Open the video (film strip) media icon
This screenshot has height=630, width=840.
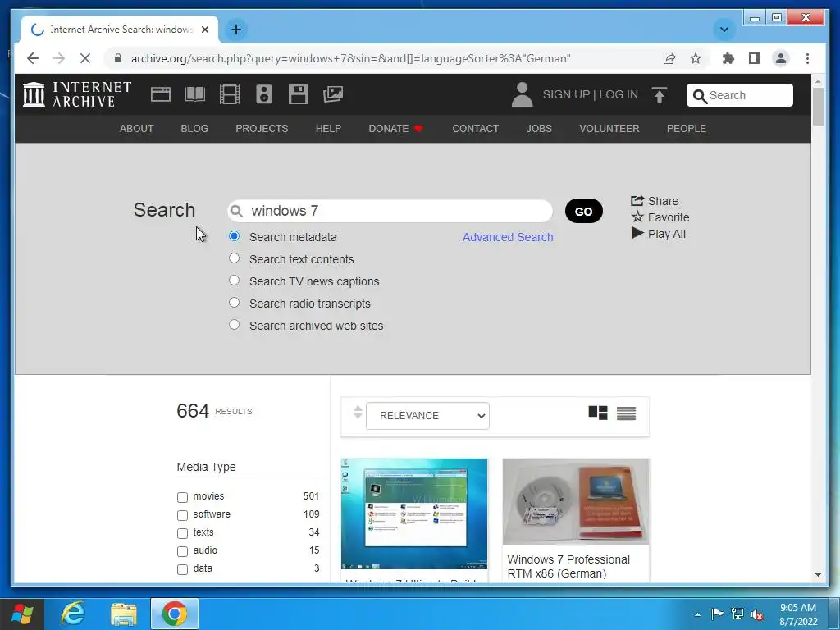(x=230, y=94)
